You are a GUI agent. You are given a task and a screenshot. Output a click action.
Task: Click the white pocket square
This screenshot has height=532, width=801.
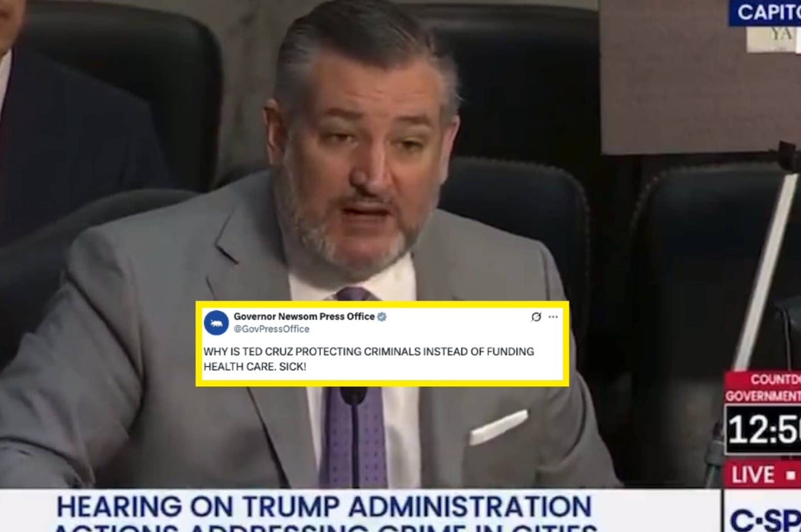[499, 427]
